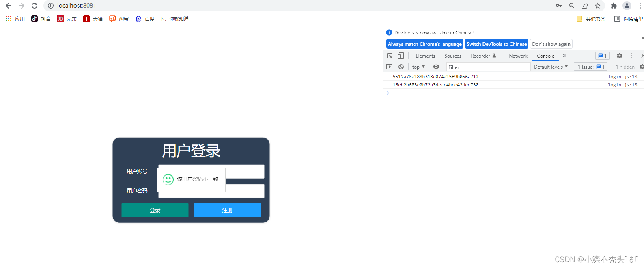Open DevTools settings gear
This screenshot has width=644, height=267.
click(x=620, y=56)
